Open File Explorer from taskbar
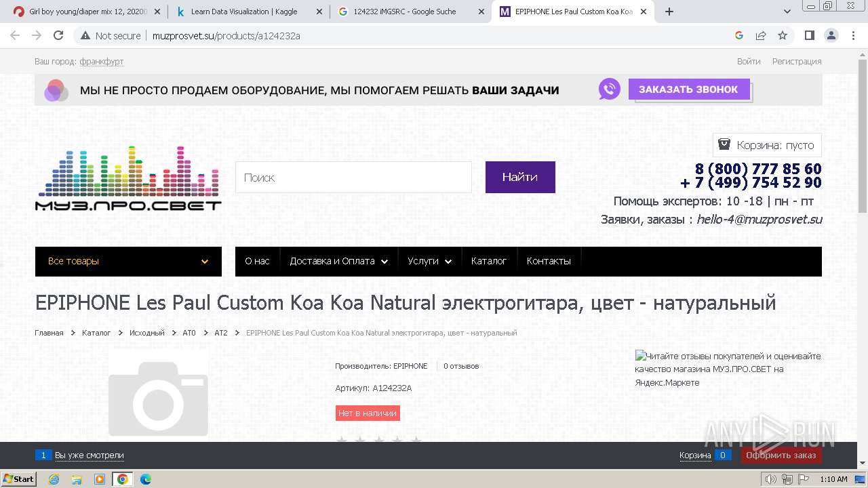 coord(77,479)
